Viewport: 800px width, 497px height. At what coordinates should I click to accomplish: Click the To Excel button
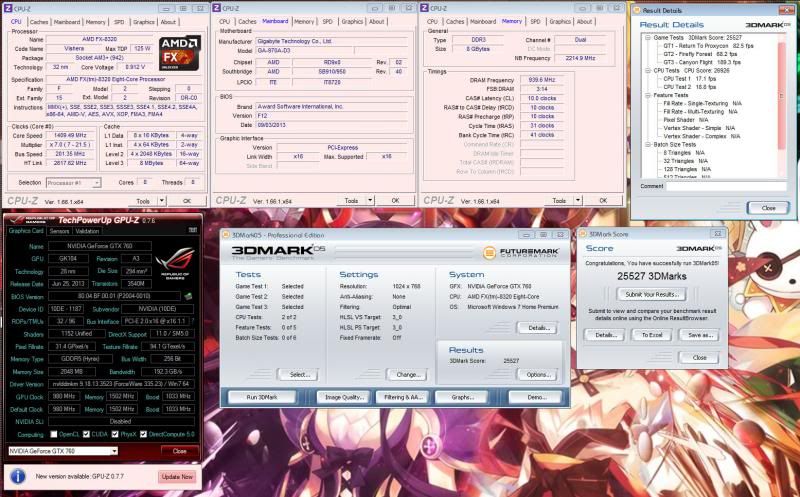pyautogui.click(x=652, y=335)
